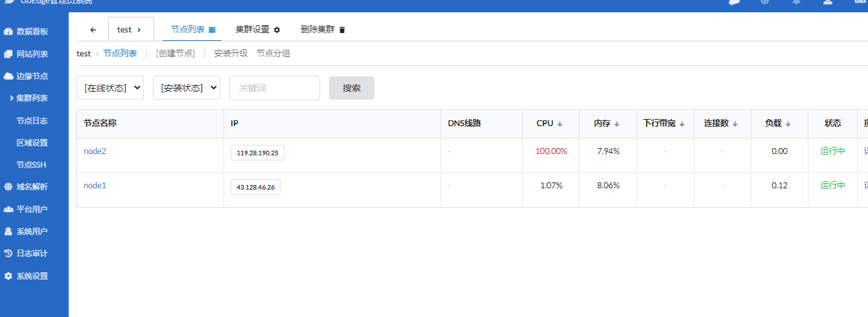
Task: Open 节点日志 in the sidebar menu
Action: 32,121
